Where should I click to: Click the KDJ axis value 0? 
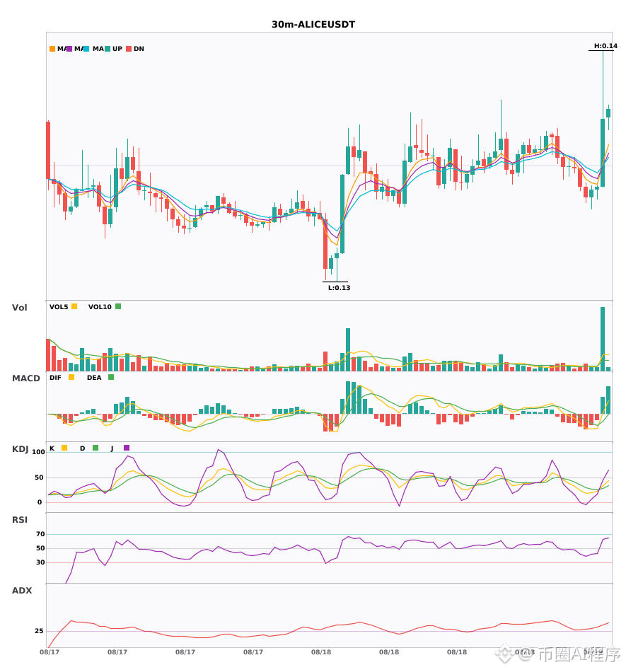click(40, 502)
